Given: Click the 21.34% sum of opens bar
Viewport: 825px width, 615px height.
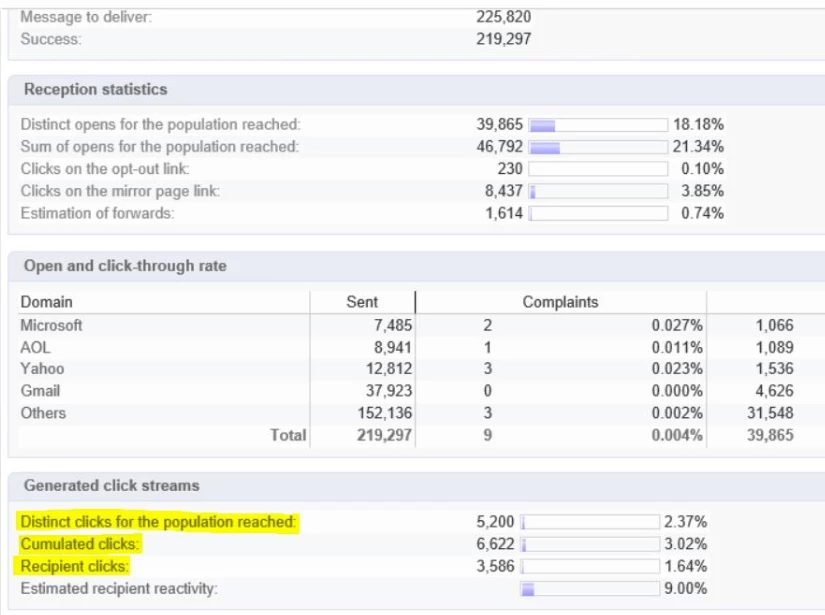Looking at the screenshot, I should click(598, 147).
